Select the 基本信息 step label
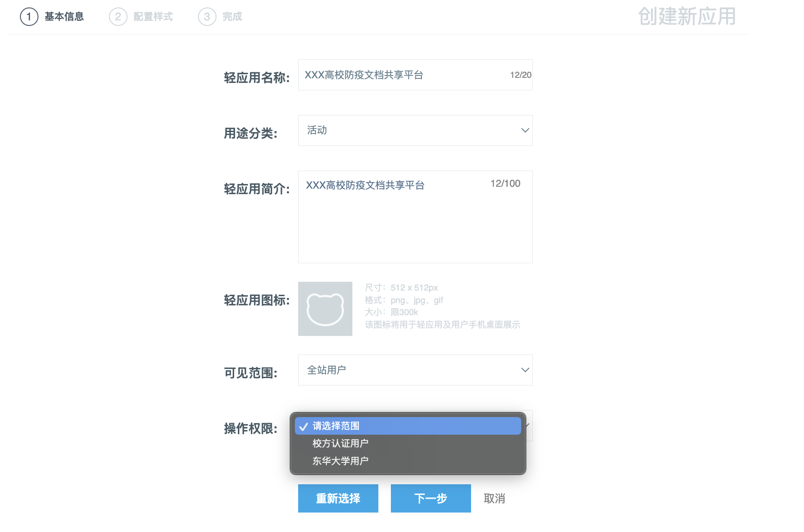This screenshot has height=532, width=804. pos(64,17)
